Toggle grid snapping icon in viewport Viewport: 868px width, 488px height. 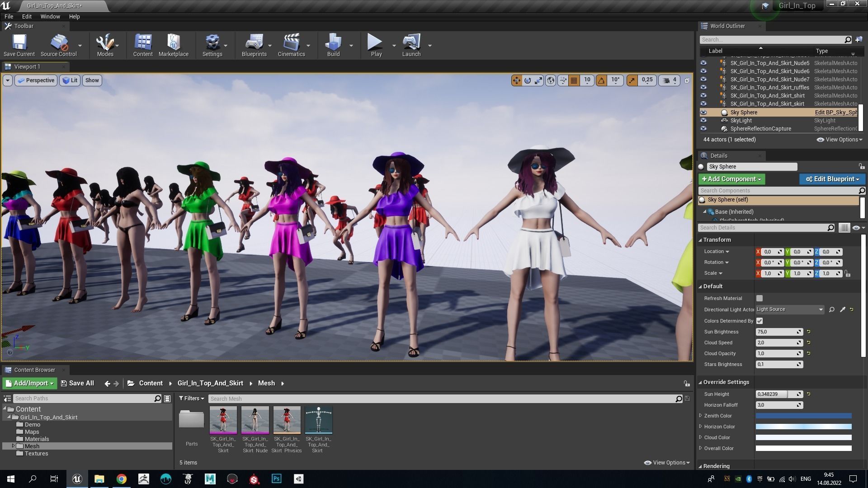(574, 80)
